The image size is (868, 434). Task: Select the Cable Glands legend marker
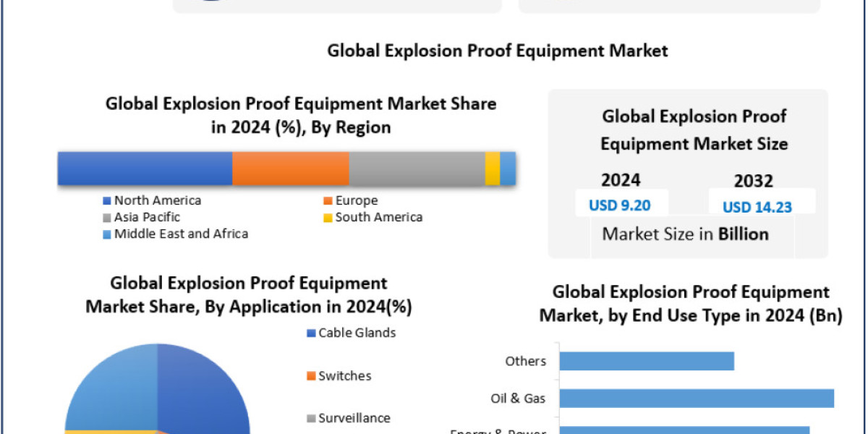310,333
